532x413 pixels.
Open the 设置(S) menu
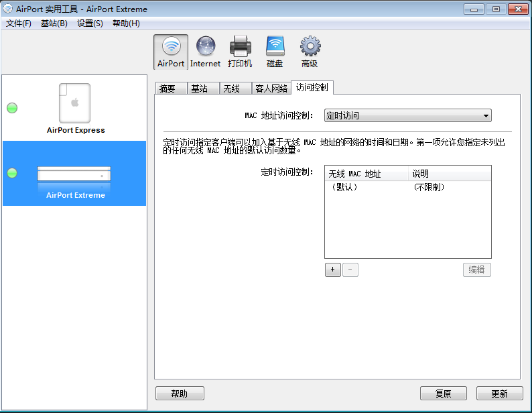[90, 23]
